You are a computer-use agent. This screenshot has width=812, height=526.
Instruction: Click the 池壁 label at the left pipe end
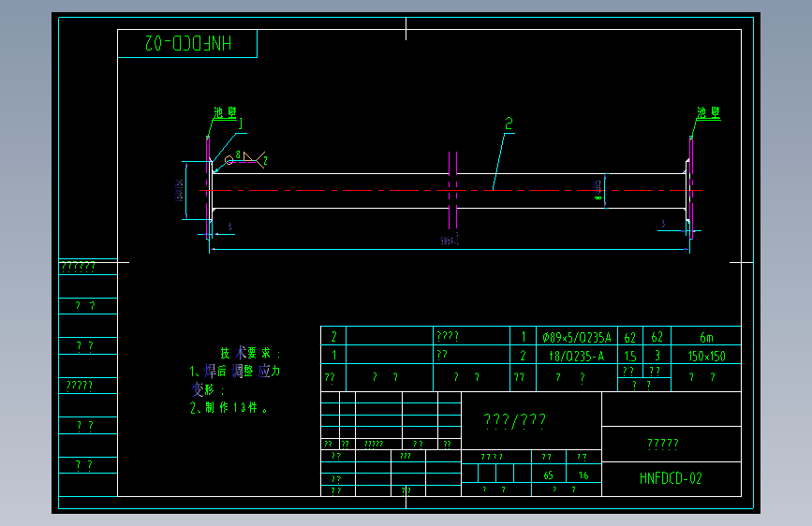226,112
